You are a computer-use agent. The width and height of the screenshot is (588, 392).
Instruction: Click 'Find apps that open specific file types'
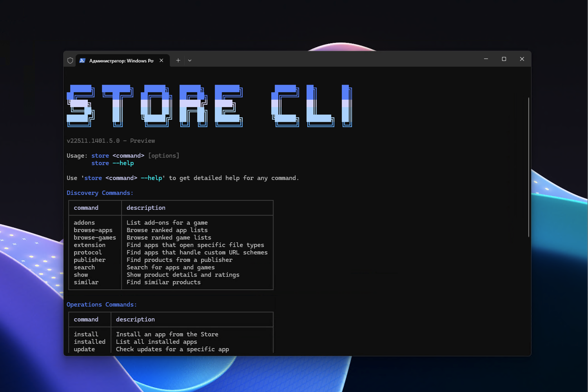click(x=195, y=245)
